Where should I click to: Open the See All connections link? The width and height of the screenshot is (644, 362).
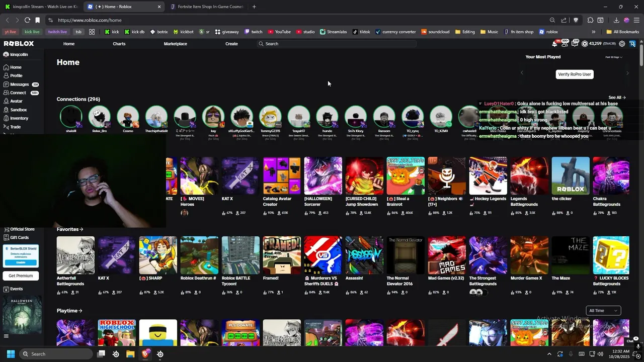pyautogui.click(x=617, y=98)
